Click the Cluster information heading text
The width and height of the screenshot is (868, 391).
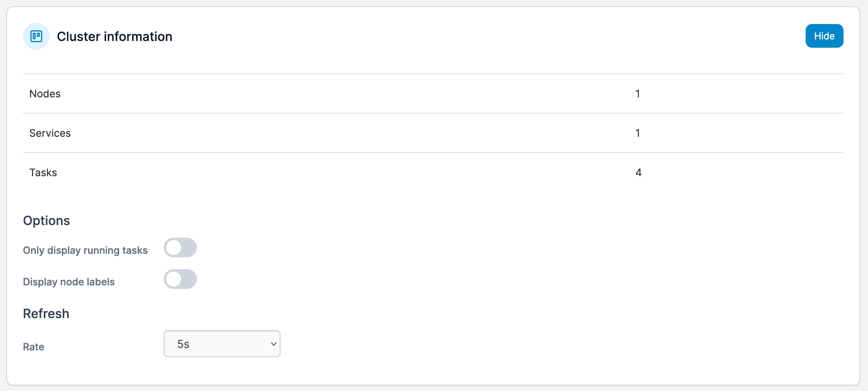click(x=114, y=36)
